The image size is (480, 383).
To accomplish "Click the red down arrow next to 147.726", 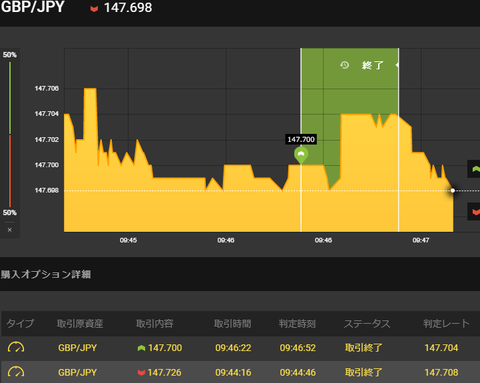I will pos(141,373).
